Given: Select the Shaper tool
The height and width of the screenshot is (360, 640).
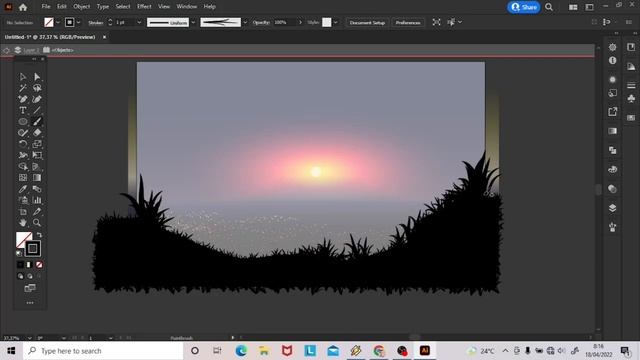Looking at the screenshot, I should tap(23, 133).
